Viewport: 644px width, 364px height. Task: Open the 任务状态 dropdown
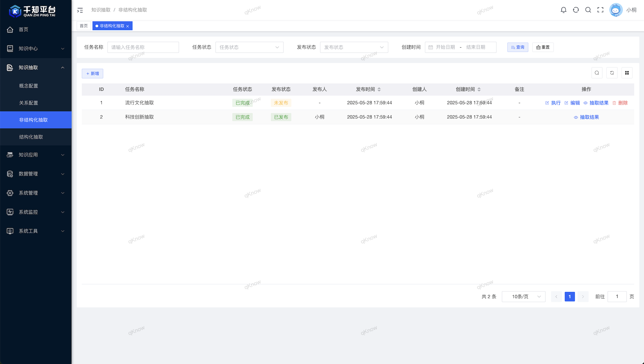coord(250,47)
